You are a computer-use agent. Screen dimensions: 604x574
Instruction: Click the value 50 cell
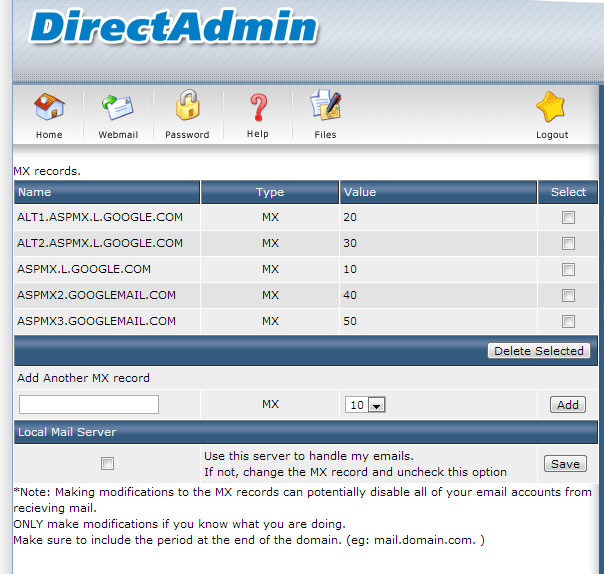point(438,321)
